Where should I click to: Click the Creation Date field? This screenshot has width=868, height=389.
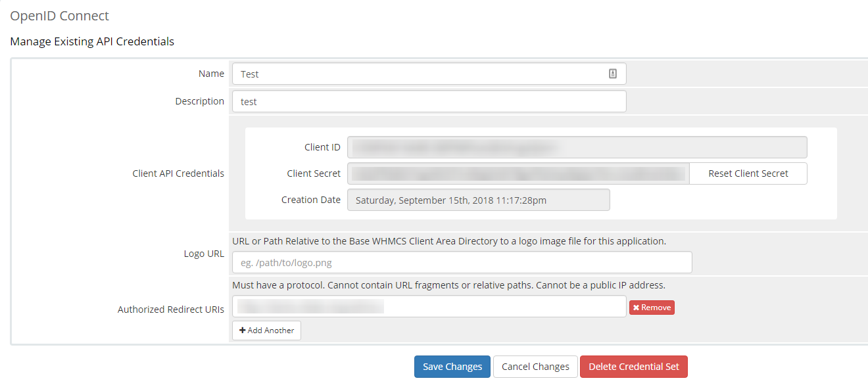[478, 200]
